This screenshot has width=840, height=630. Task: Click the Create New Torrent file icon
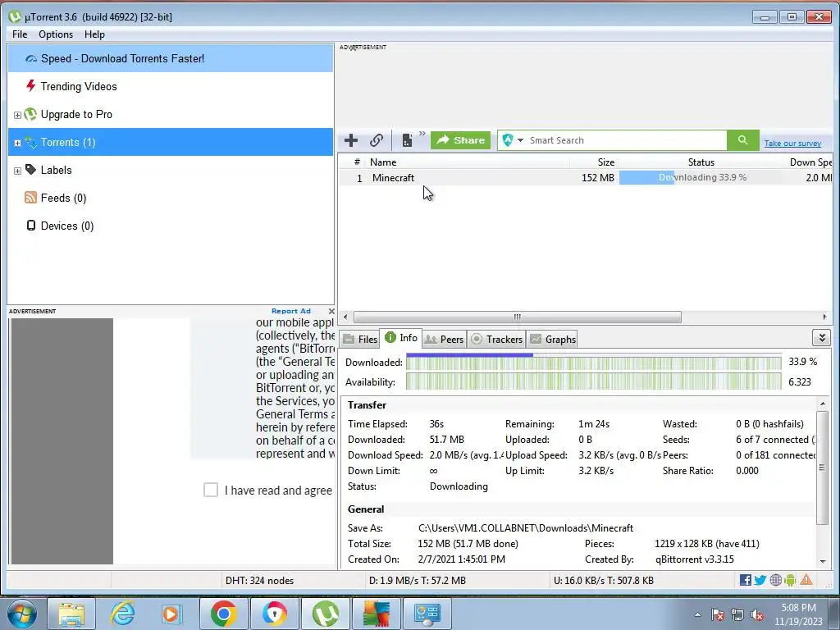click(407, 140)
